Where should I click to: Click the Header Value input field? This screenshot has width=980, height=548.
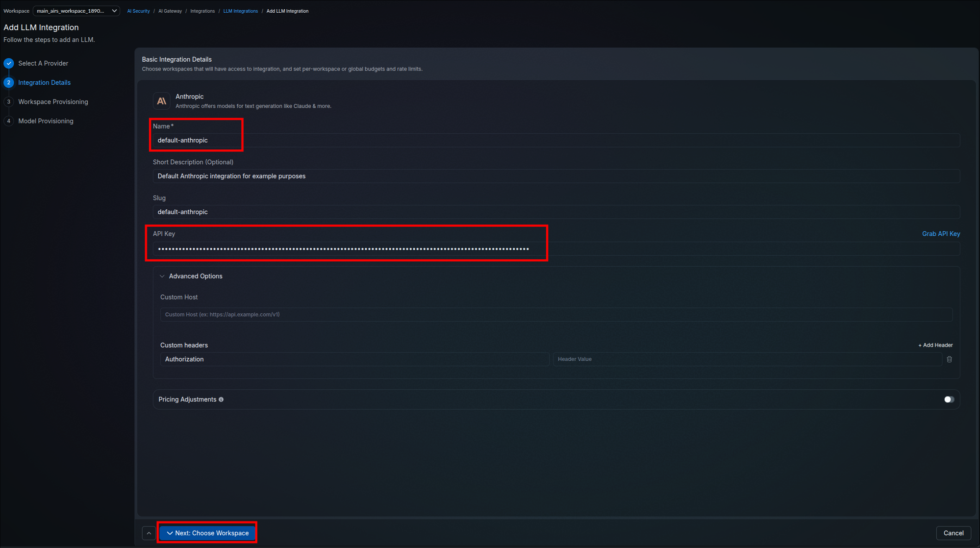pos(747,359)
